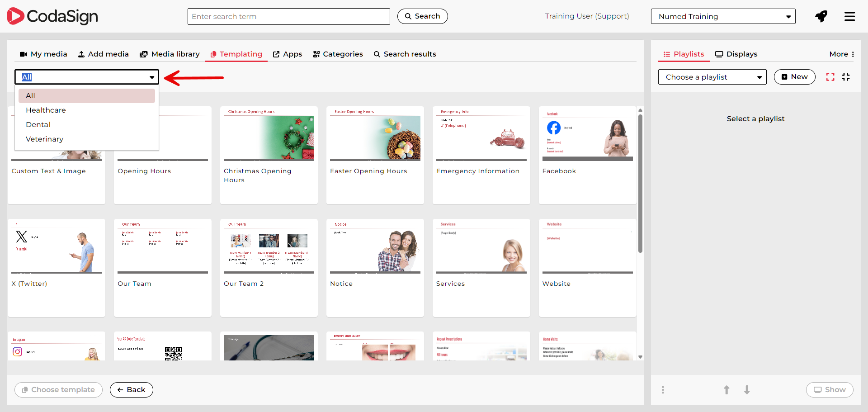Open the More options menu
The width and height of the screenshot is (868, 412).
[841, 54]
